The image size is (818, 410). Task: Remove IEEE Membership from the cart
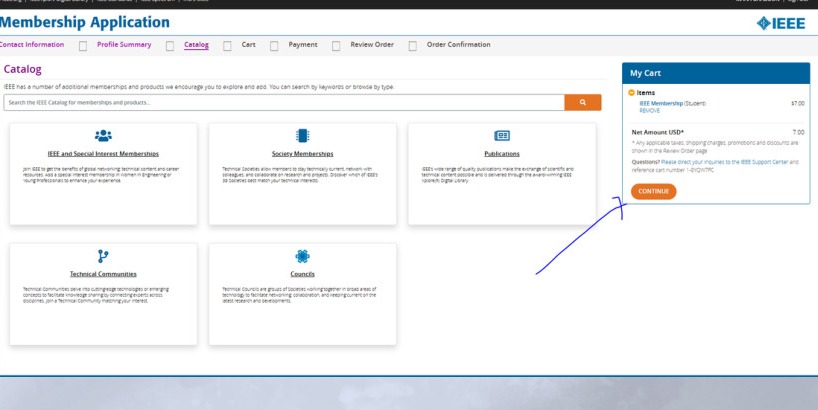click(649, 111)
